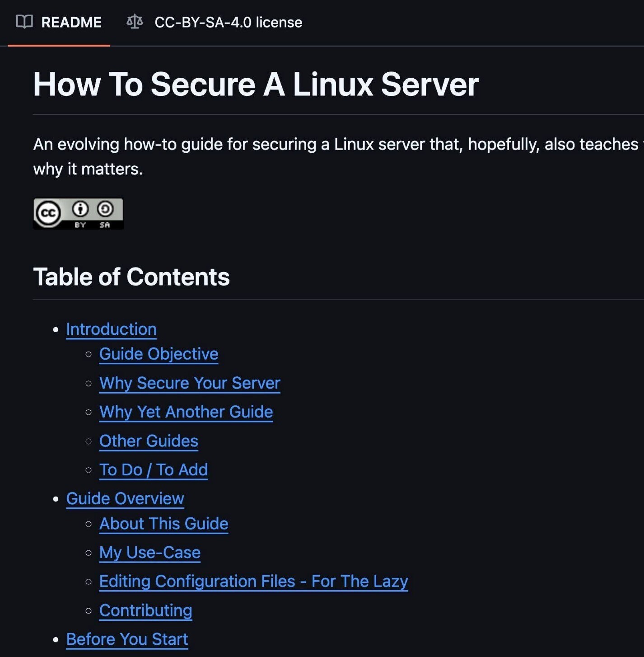Click the How To Secure A Linux Server heading
The width and height of the screenshot is (644, 657).
click(256, 84)
